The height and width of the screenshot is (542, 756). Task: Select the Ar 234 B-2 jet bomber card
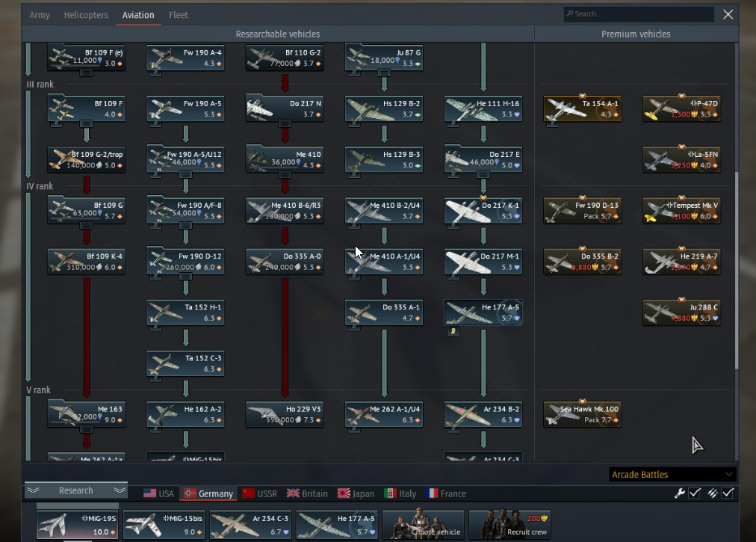(483, 414)
